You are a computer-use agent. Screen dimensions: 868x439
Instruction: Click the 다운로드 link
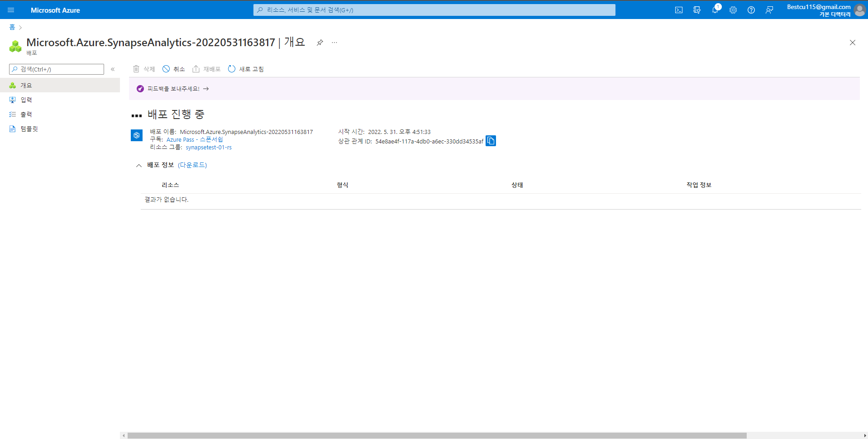[192, 165]
